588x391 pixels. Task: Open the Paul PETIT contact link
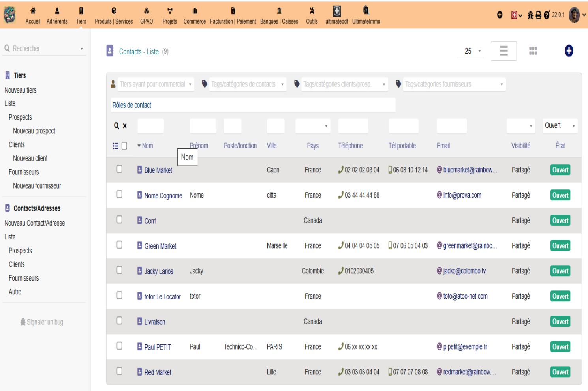(x=158, y=347)
